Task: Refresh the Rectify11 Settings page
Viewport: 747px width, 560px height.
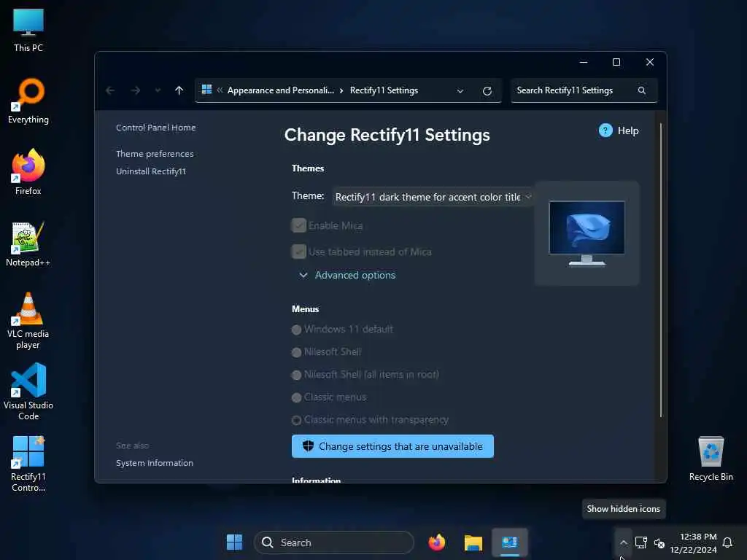Action: [x=487, y=91]
